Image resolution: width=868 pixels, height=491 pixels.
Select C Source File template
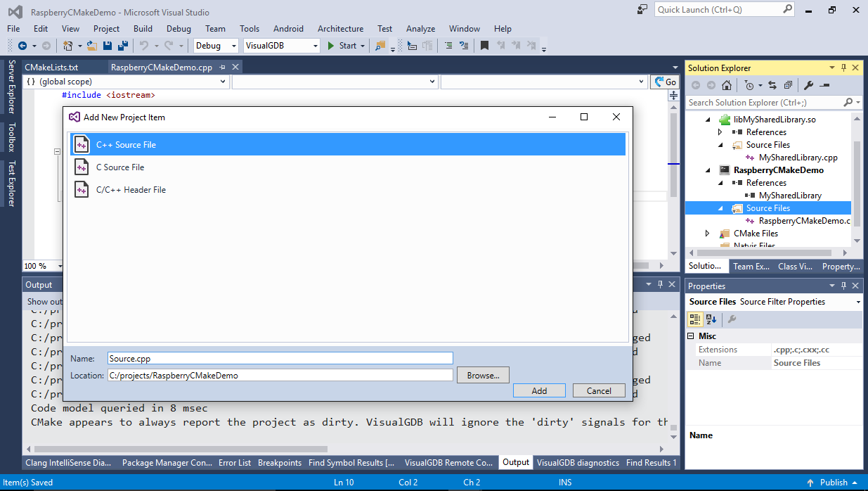coord(349,167)
